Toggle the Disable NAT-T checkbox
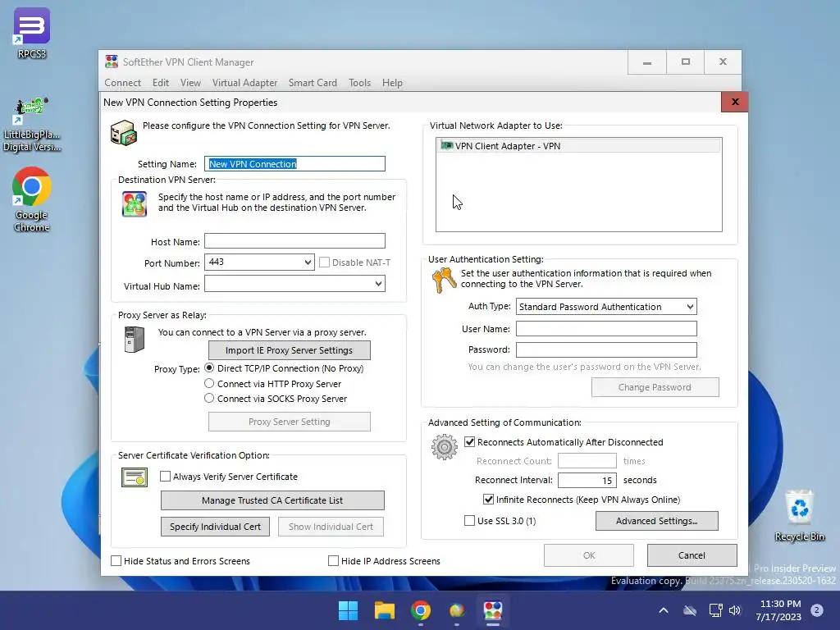 pyautogui.click(x=324, y=262)
